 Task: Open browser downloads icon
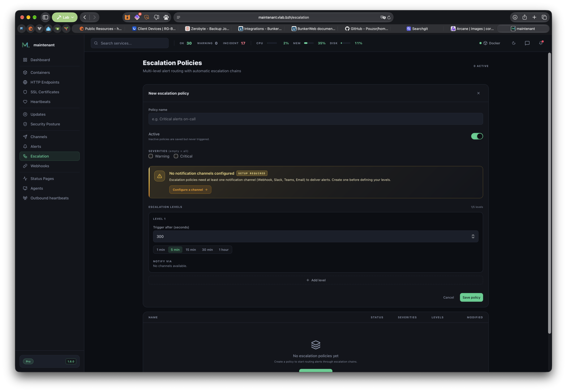click(515, 17)
